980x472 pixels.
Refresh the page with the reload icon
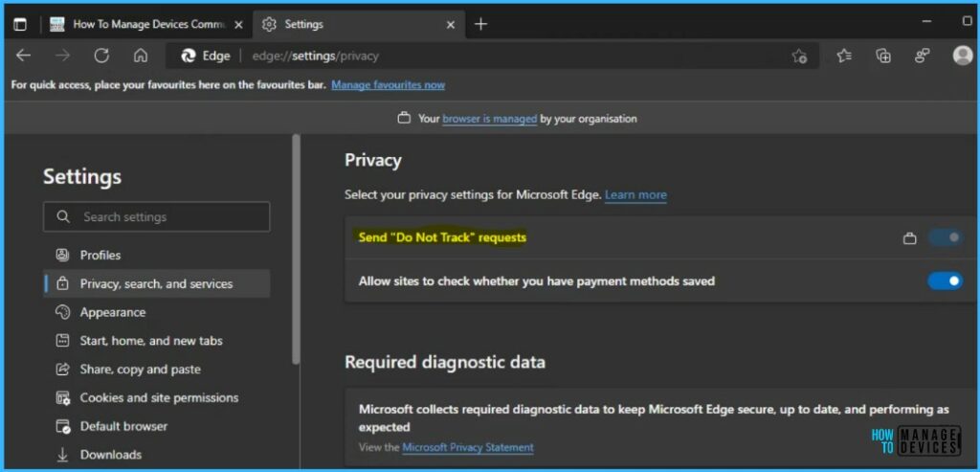click(101, 56)
